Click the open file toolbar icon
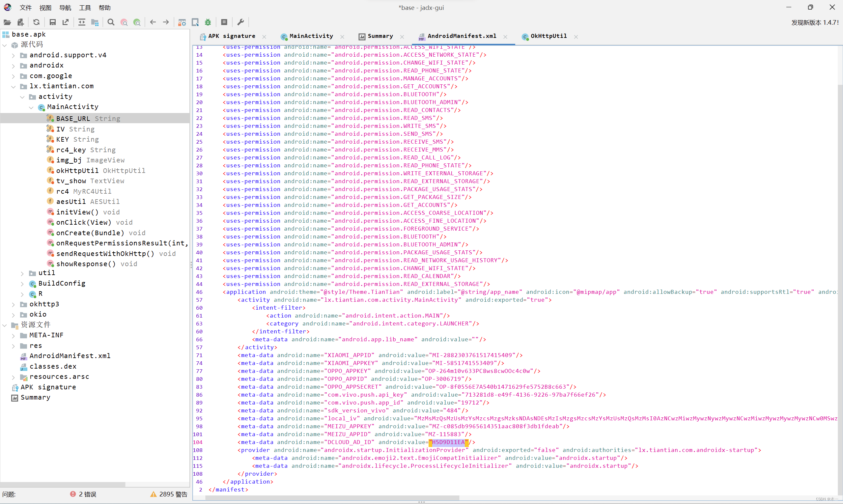Screen dimensions: 843x504 [x=7, y=22]
